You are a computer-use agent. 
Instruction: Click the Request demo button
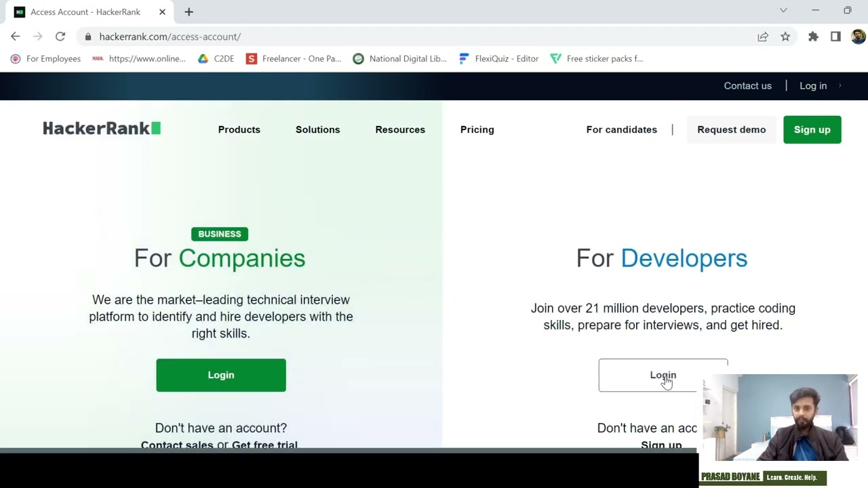tap(732, 129)
